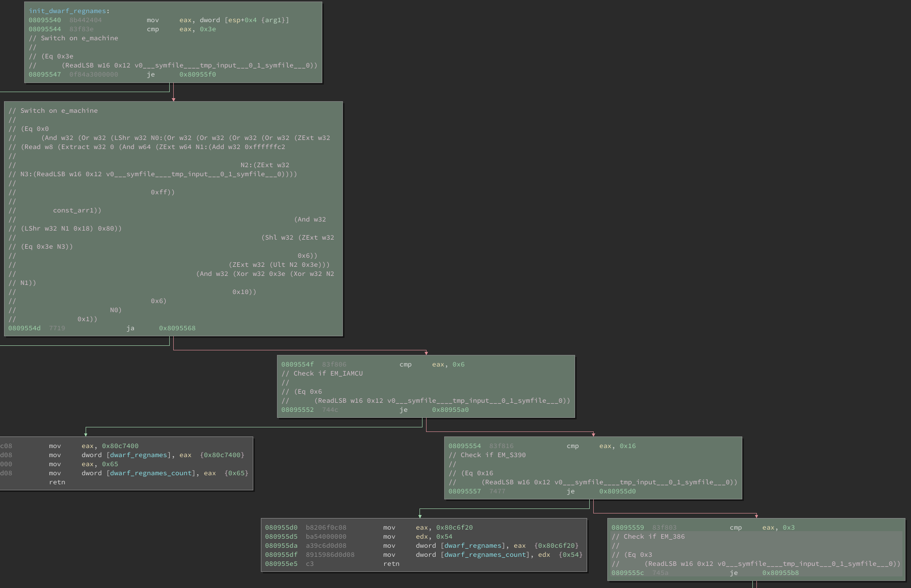The width and height of the screenshot is (911, 588).
Task: Click constant 0x65 in dwarf_regnames_count mov
Action: pyautogui.click(x=237, y=473)
